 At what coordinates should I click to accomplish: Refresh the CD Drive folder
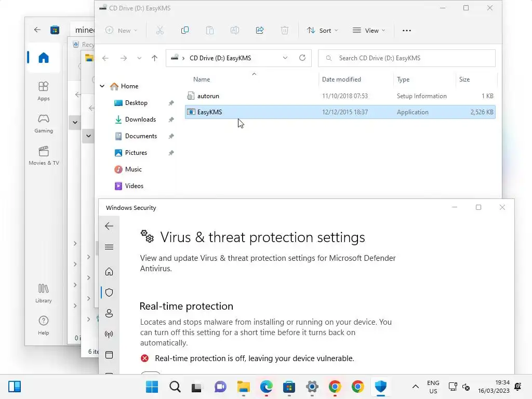pyautogui.click(x=302, y=58)
